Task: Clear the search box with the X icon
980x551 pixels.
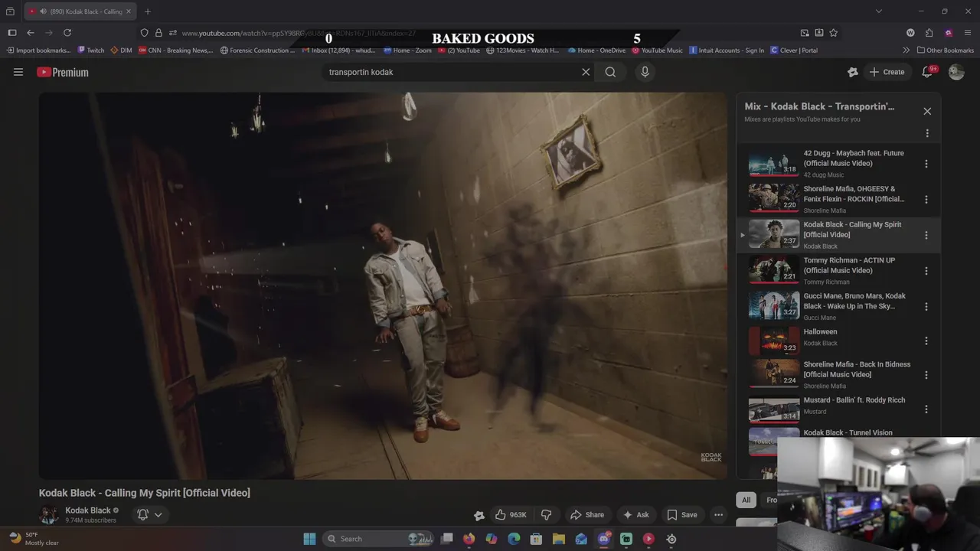Action: click(x=586, y=72)
